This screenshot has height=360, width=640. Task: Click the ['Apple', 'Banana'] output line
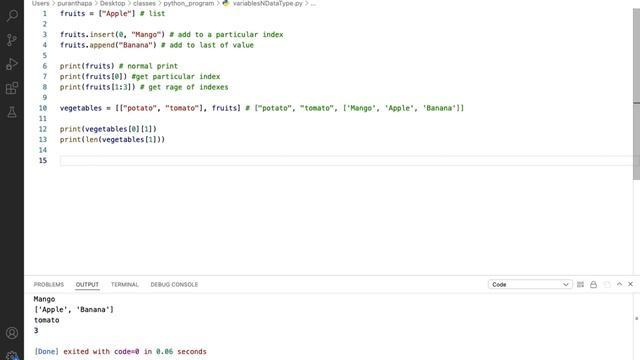click(x=74, y=309)
